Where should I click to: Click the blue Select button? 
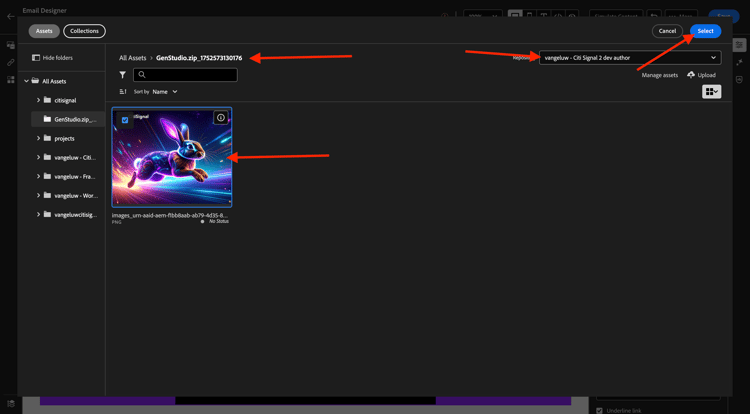(706, 31)
